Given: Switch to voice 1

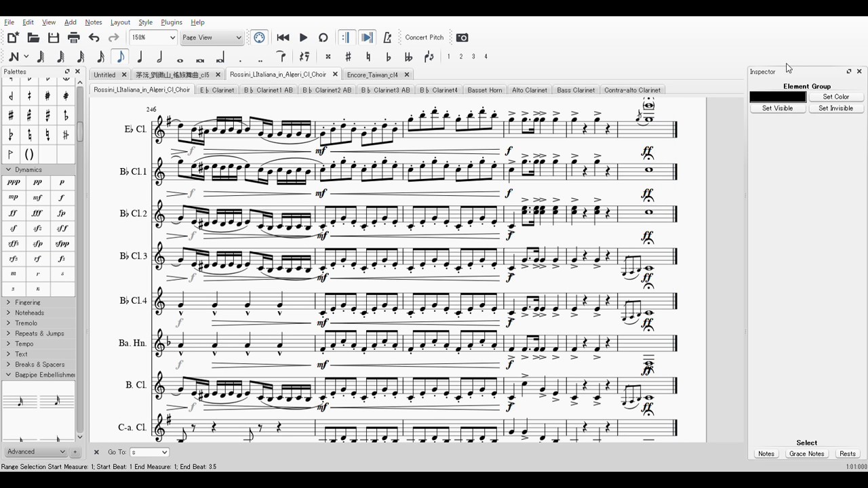Looking at the screenshot, I should click(x=448, y=57).
